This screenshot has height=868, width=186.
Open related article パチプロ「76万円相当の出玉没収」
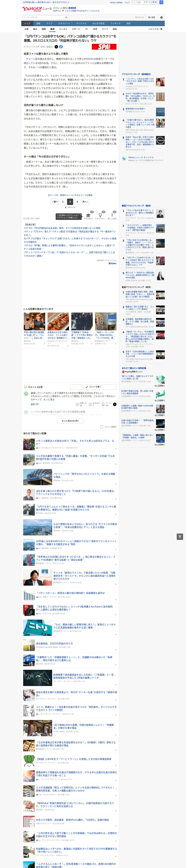click(x=62, y=228)
